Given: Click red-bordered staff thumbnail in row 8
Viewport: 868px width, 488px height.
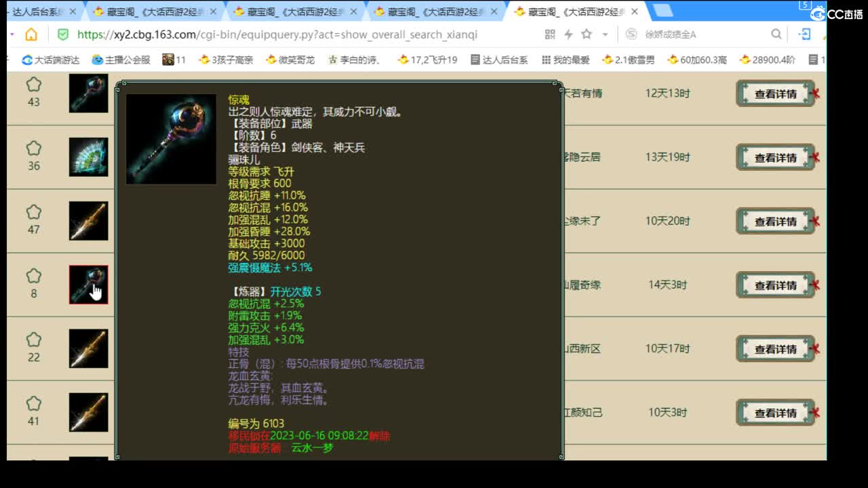Looking at the screenshot, I should [88, 285].
